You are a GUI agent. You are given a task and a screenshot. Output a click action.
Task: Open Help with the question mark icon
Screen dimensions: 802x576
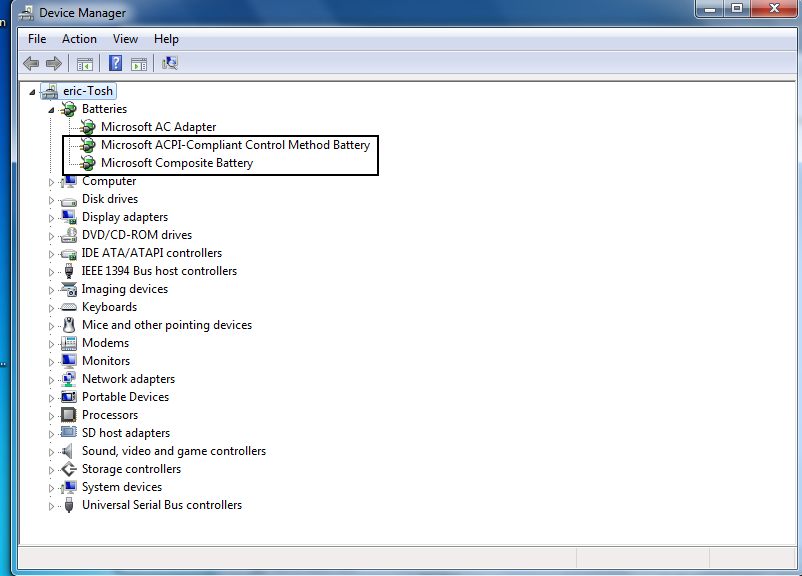tap(116, 63)
